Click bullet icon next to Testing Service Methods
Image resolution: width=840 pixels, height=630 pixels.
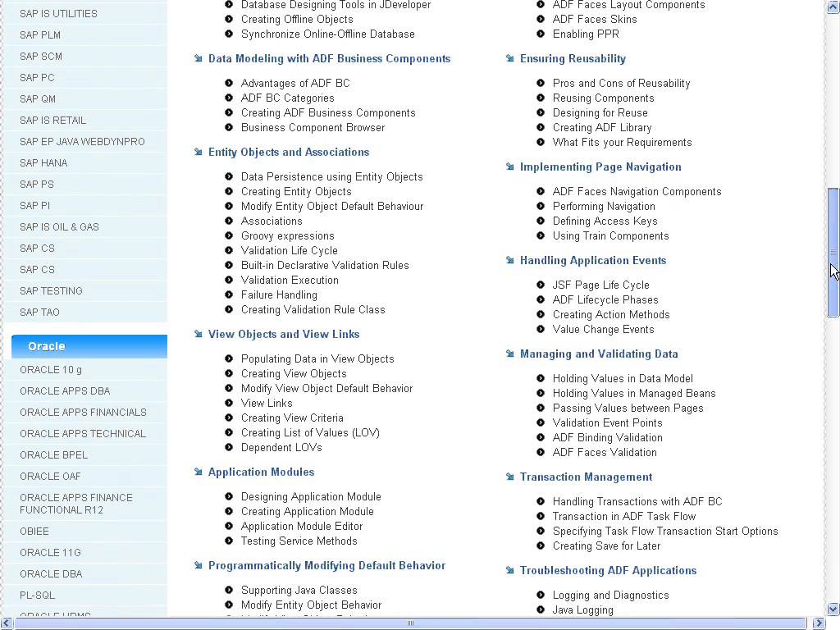(x=229, y=541)
